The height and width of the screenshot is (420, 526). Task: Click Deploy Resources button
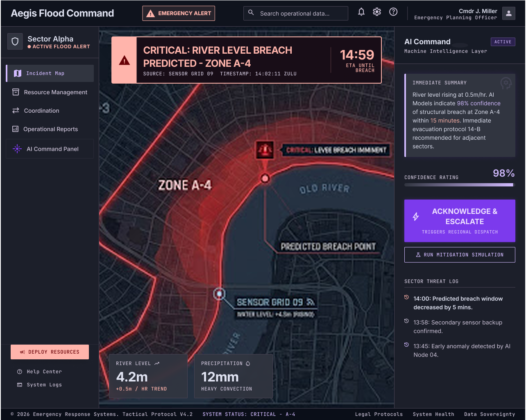point(50,352)
